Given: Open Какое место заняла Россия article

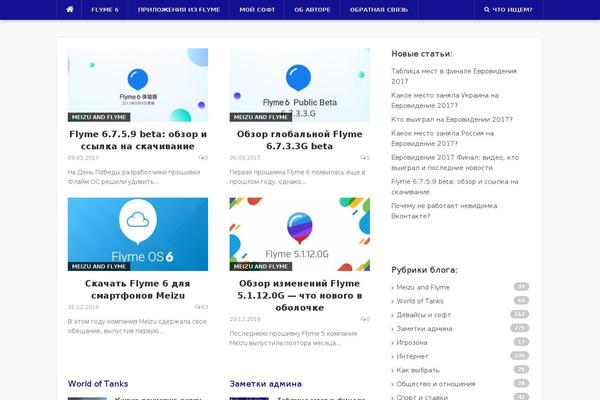Looking at the screenshot, I should [442, 138].
